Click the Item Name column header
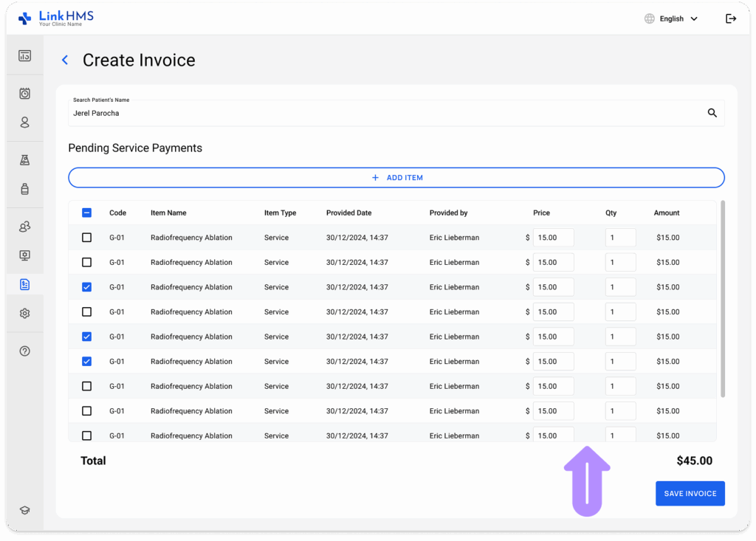 pyautogui.click(x=168, y=213)
